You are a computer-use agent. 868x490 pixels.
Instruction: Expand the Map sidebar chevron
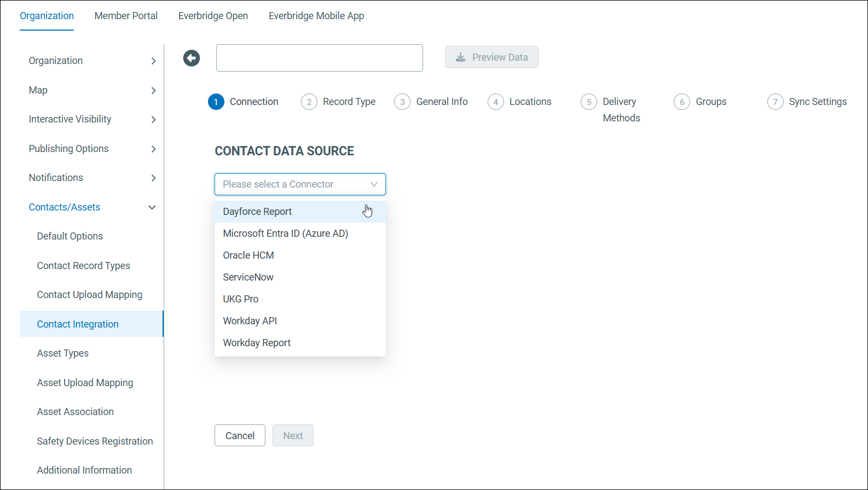[153, 90]
